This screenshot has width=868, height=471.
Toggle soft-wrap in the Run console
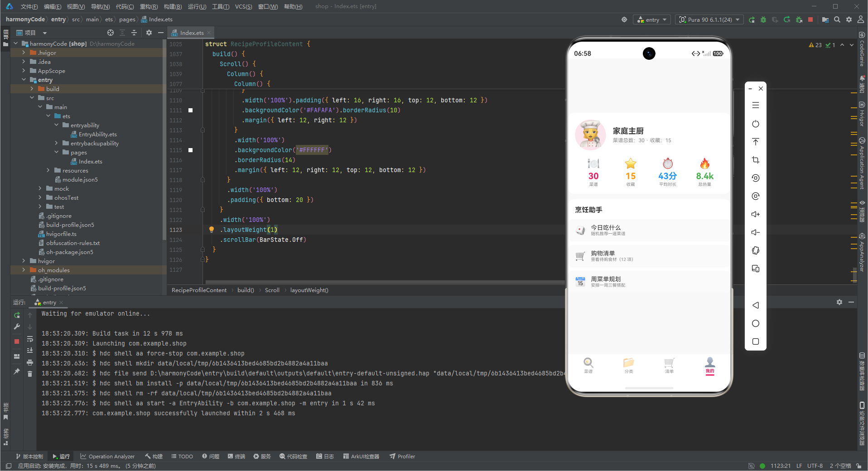tap(30, 339)
